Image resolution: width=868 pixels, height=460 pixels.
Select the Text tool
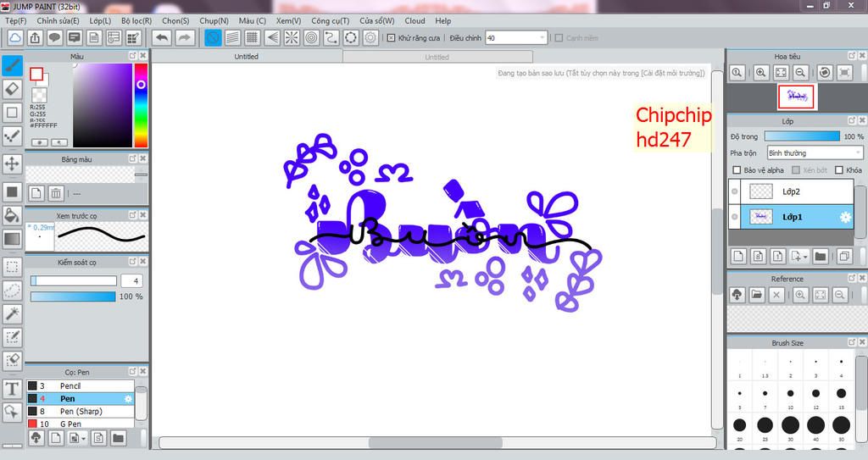(x=12, y=389)
